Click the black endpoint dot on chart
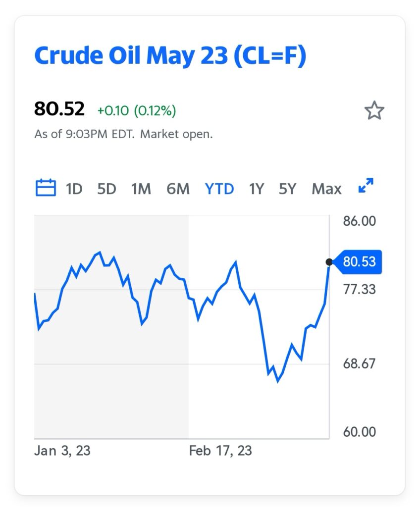Screen dimensions: 420x507 [329, 262]
